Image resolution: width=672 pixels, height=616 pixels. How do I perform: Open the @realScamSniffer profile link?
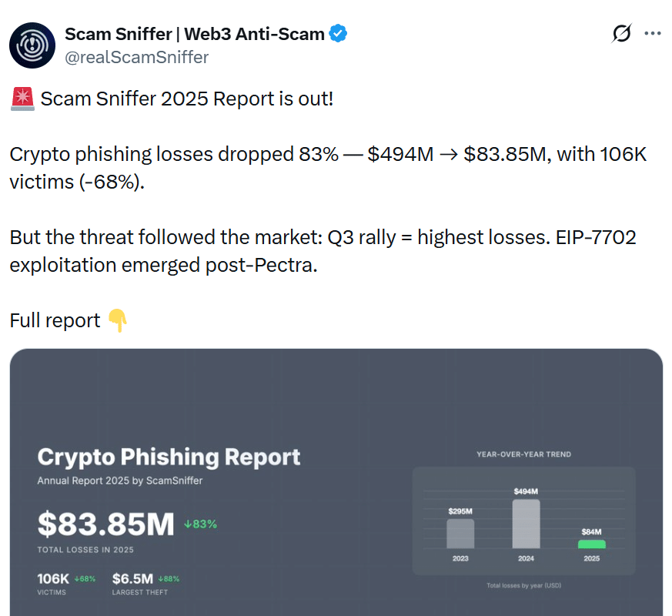point(137,57)
